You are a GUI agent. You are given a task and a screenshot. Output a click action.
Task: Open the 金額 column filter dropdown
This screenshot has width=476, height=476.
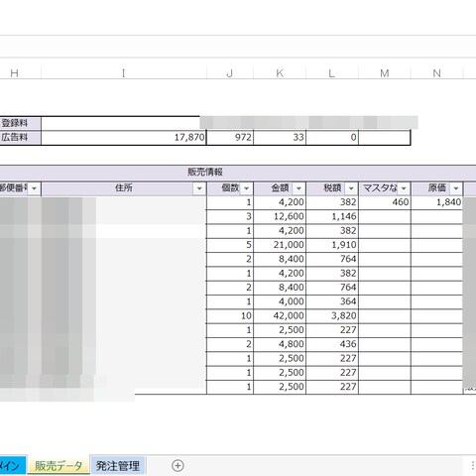(x=298, y=188)
